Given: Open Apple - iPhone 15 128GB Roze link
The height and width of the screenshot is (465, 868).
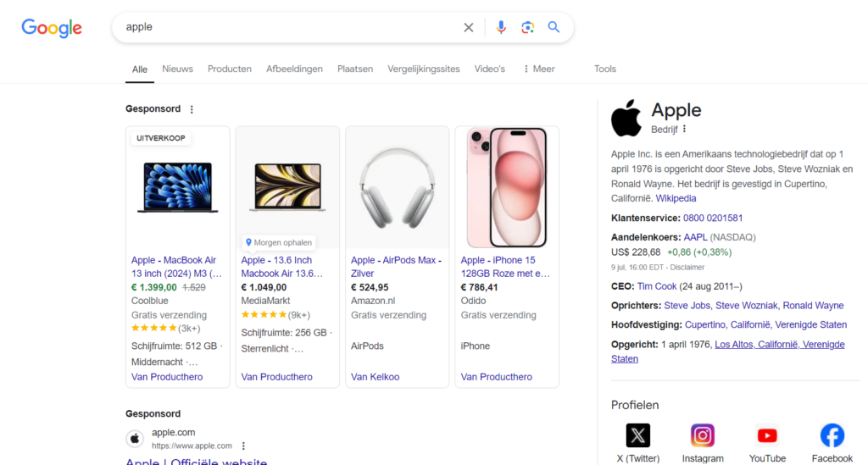Looking at the screenshot, I should (505, 267).
